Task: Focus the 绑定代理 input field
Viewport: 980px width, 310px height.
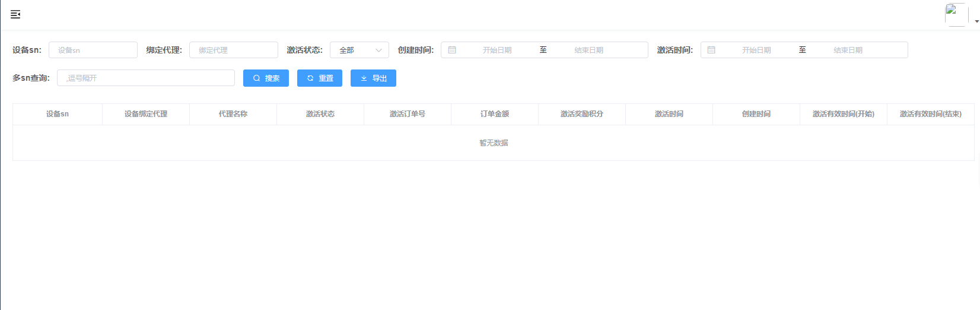Action: pos(234,50)
